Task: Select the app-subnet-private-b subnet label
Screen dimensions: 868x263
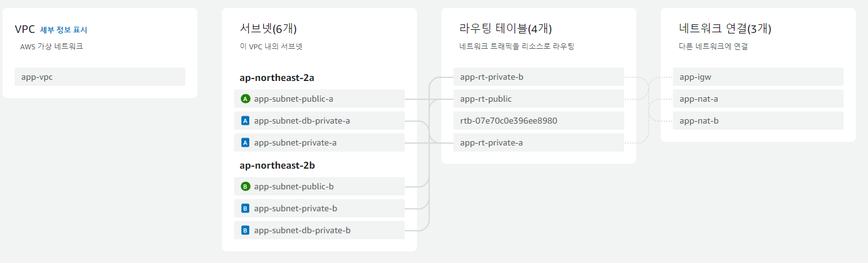Action: coord(295,208)
